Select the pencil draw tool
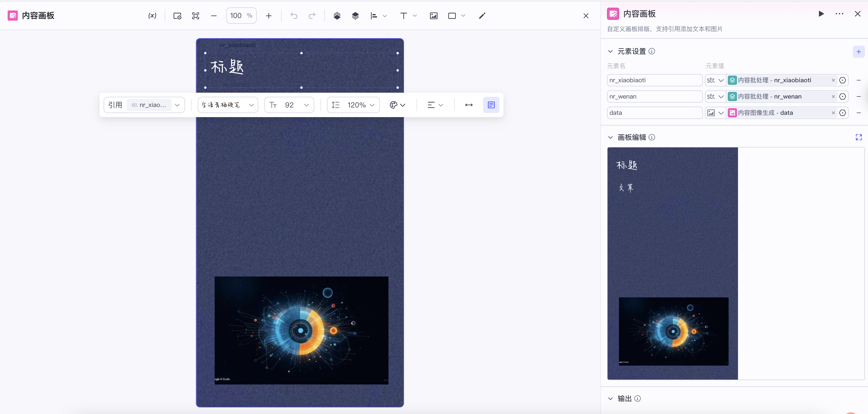This screenshot has width=868, height=414. pyautogui.click(x=482, y=16)
